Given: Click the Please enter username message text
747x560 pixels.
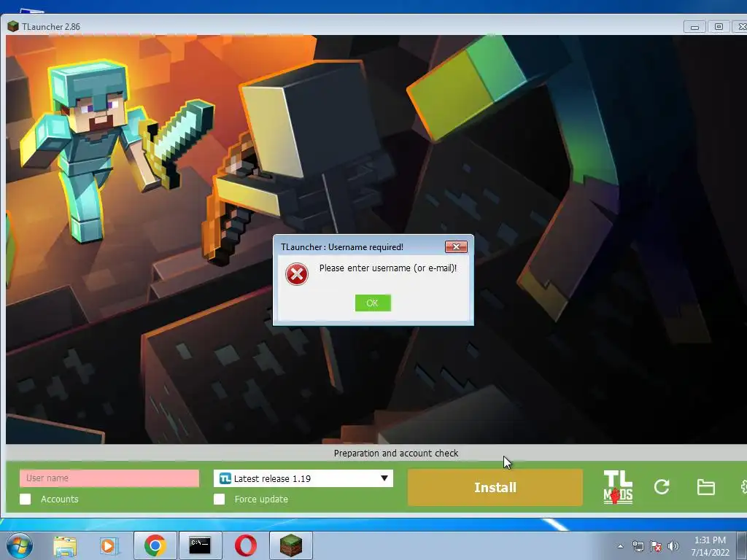Looking at the screenshot, I should click(388, 268).
